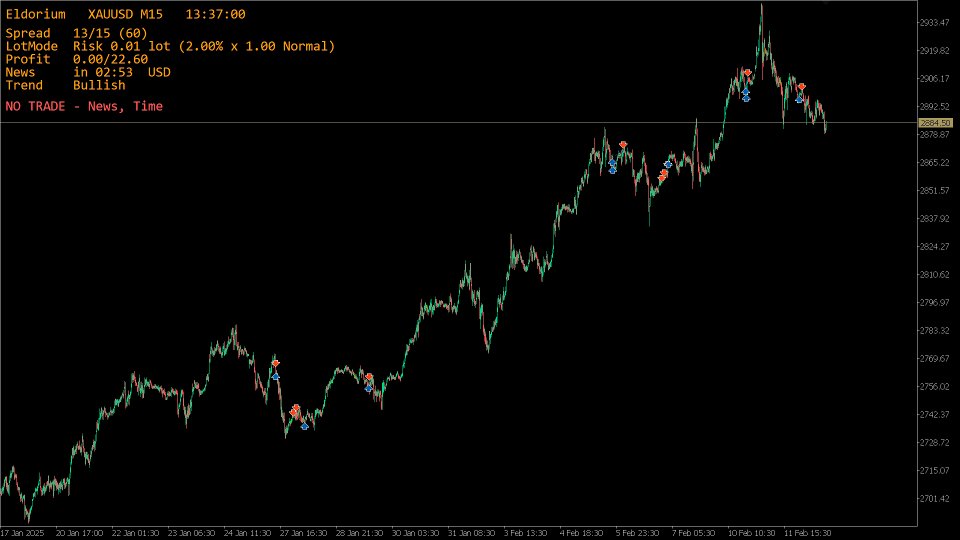This screenshot has height=540, width=960.
Task: Click time axis label '10 Feb 10:30'
Action: click(x=752, y=533)
